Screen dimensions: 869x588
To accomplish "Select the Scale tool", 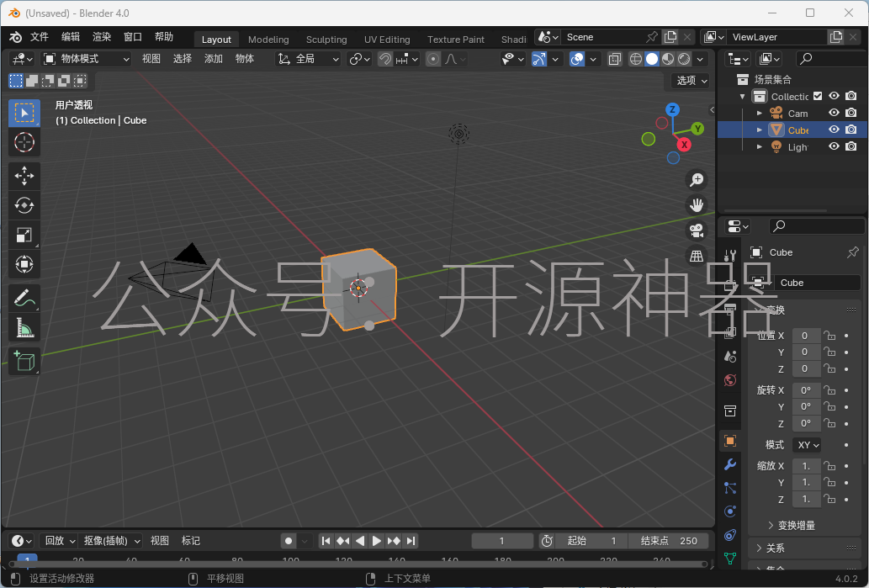I will [24, 235].
